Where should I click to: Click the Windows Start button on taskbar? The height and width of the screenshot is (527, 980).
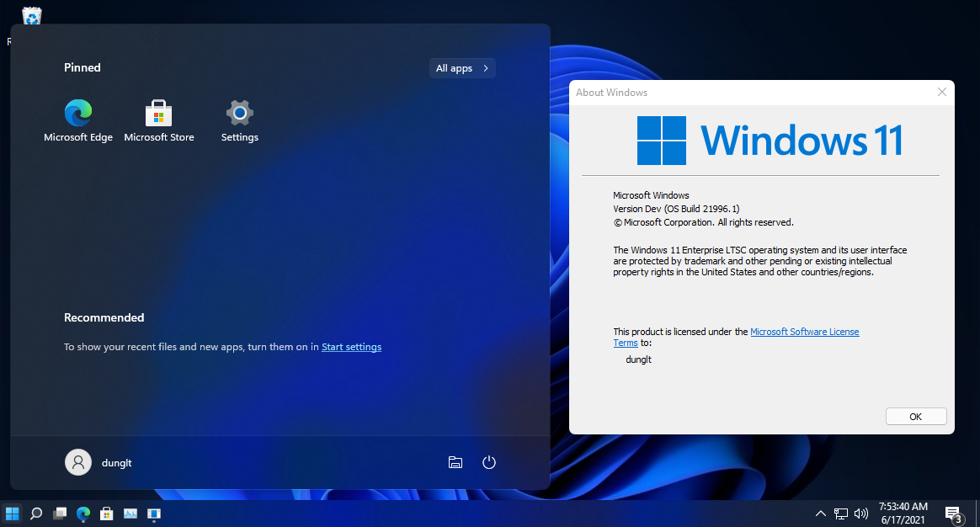(13, 514)
